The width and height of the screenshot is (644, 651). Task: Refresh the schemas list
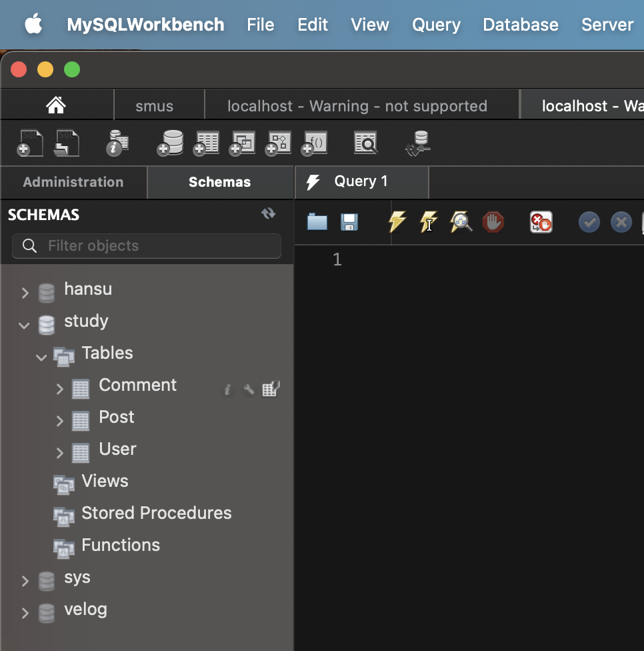click(x=269, y=213)
